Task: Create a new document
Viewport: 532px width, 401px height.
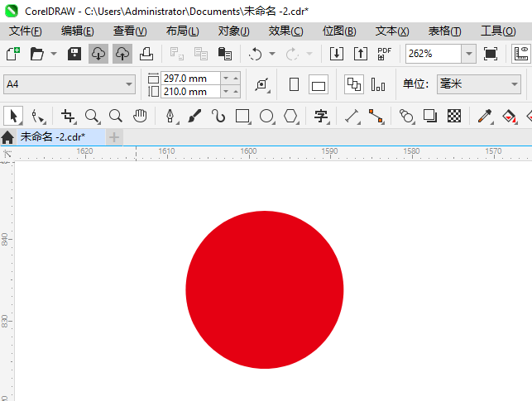Action: (13, 54)
